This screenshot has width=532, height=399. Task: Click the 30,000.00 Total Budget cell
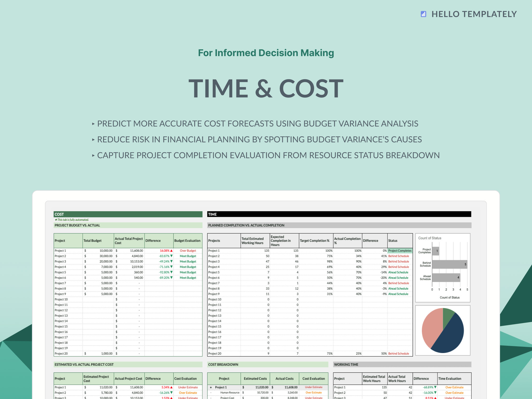pos(98,256)
